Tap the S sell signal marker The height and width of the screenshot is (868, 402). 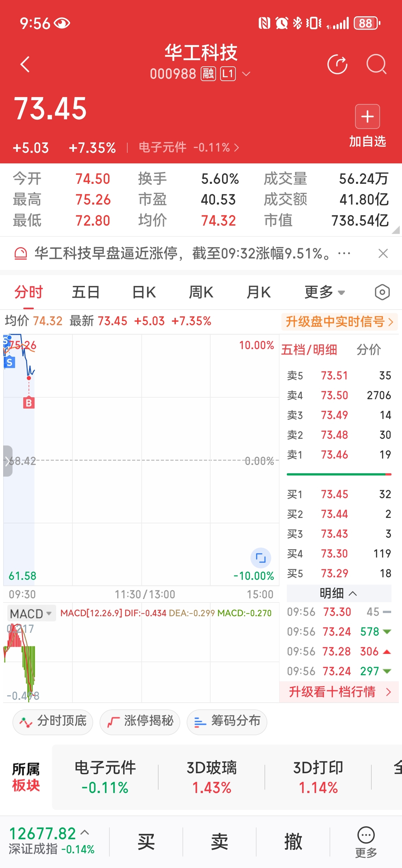[10, 363]
